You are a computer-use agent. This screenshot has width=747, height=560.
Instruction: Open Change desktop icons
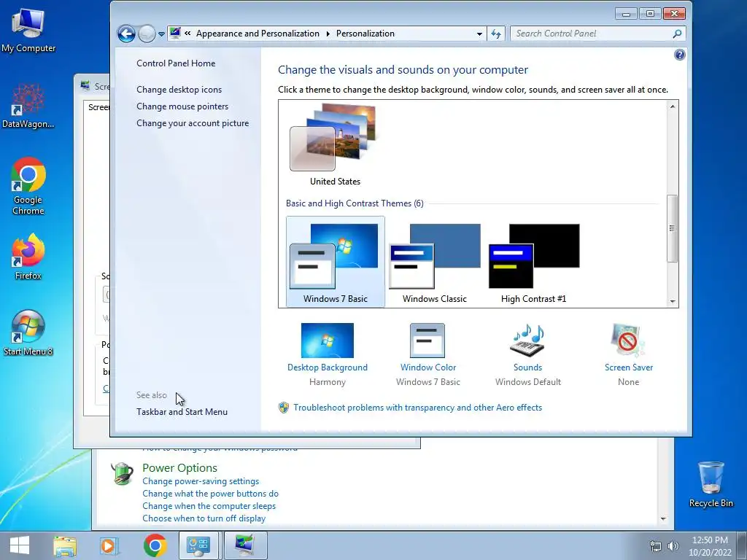[179, 90]
